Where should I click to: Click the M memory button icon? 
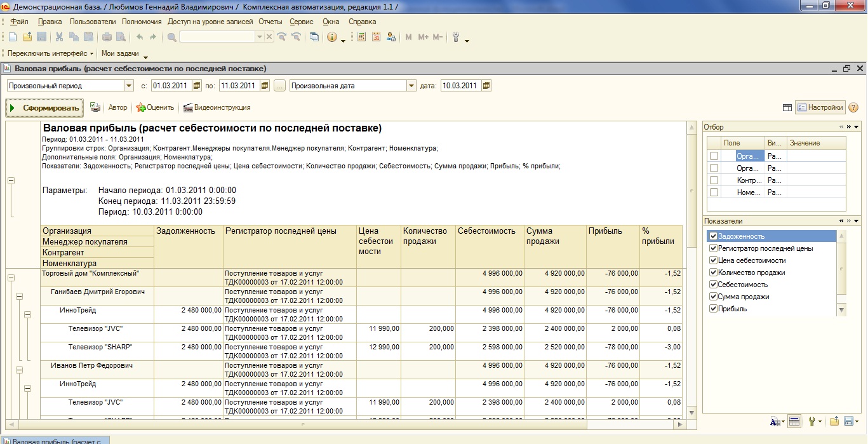click(409, 37)
